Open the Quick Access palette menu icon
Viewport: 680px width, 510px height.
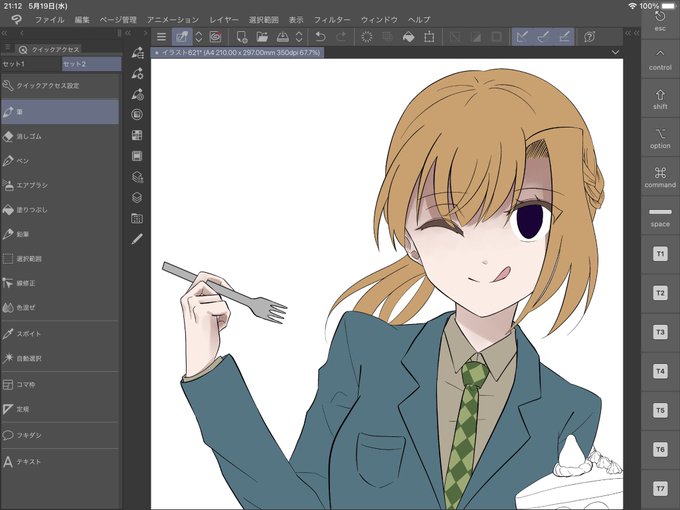(x=7, y=47)
